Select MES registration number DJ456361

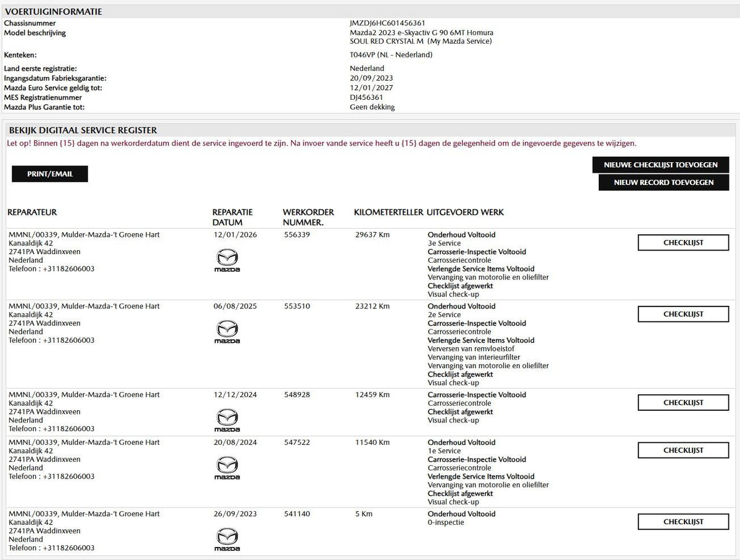366,97
